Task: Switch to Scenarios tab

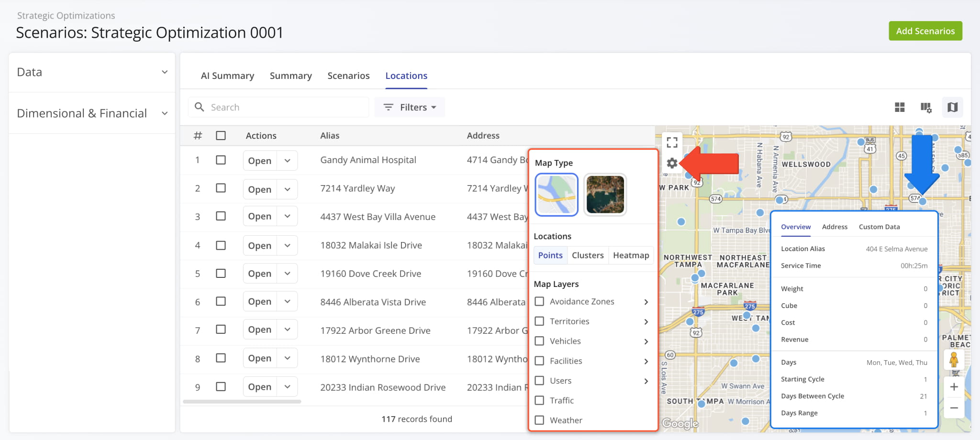Action: click(348, 76)
